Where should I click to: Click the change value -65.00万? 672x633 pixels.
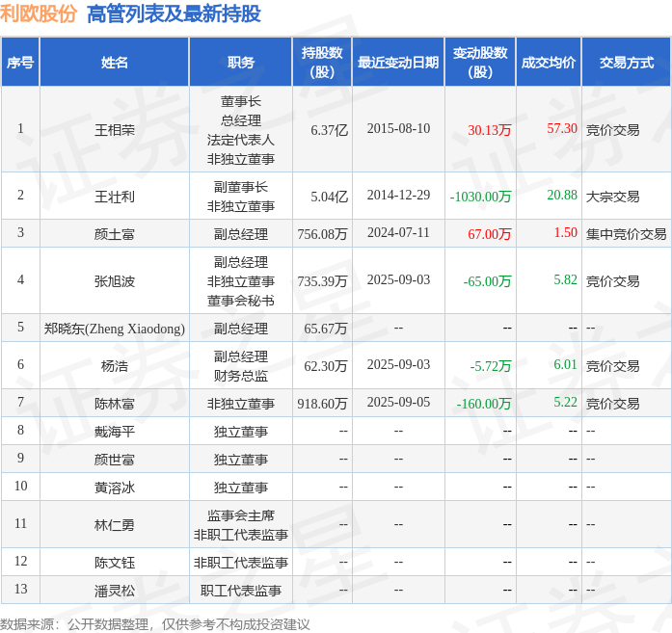click(487, 281)
